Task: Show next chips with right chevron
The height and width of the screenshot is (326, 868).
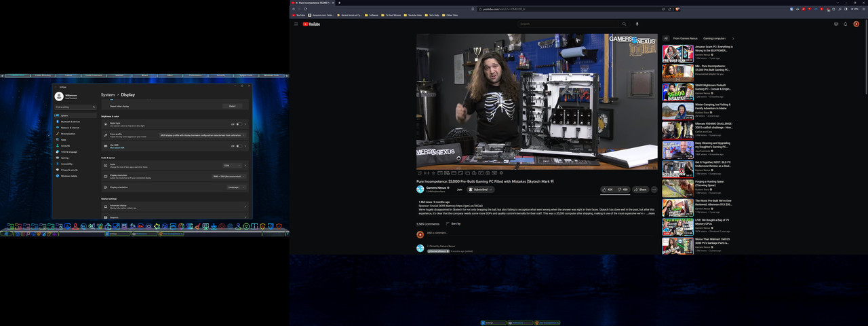Action: (x=733, y=39)
